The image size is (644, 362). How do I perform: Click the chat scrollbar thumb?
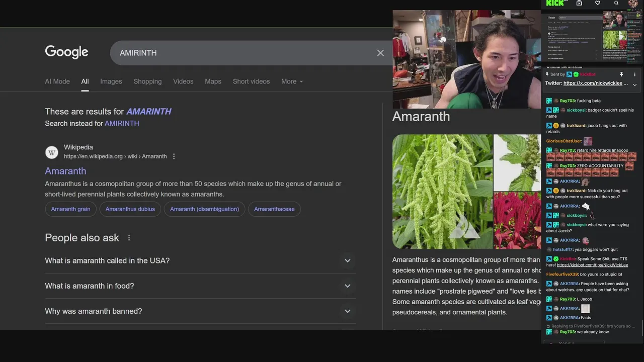tap(642, 329)
